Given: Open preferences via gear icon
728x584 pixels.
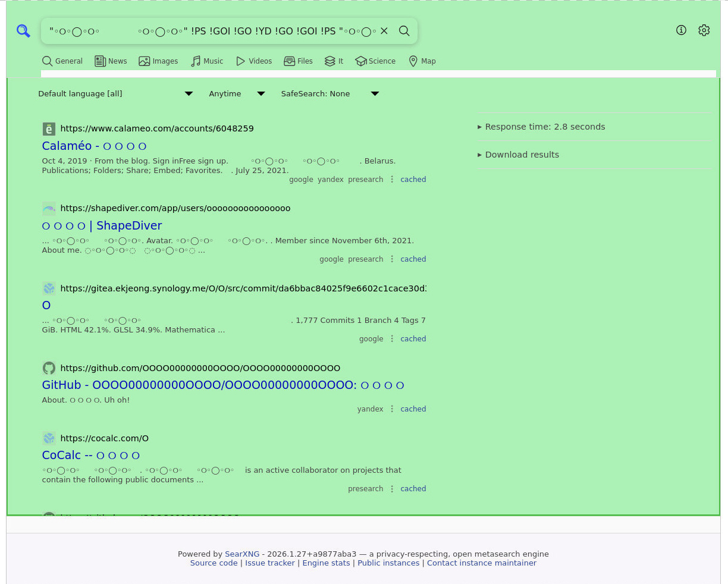Looking at the screenshot, I should coord(704,30).
